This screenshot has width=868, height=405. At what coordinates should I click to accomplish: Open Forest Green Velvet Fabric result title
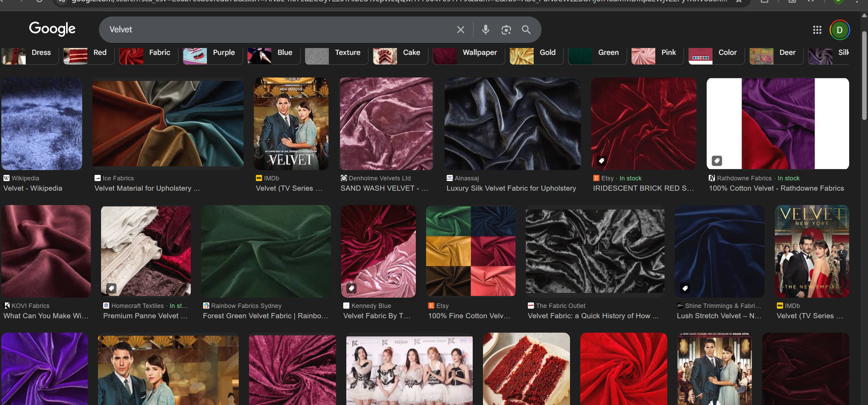pyautogui.click(x=265, y=316)
